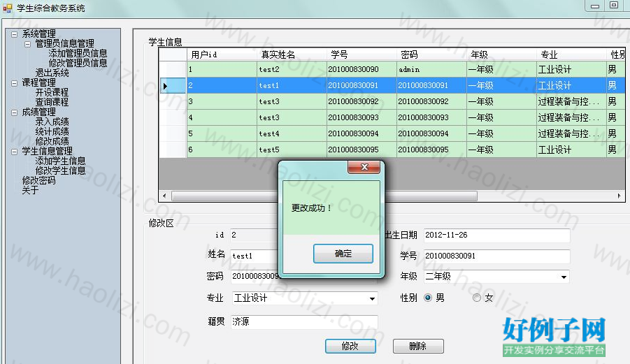
Task: Click the 学号 input field in 修改区
Action: [496, 256]
